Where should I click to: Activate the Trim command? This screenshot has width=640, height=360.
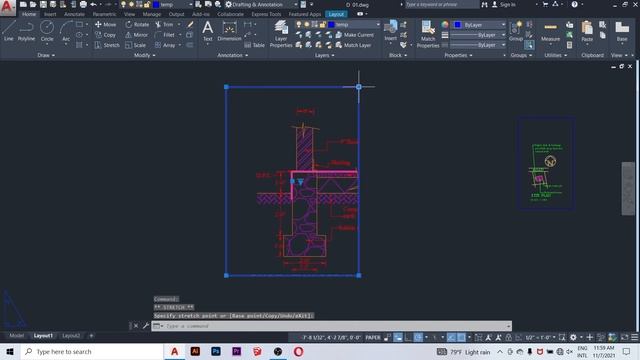pos(164,24)
